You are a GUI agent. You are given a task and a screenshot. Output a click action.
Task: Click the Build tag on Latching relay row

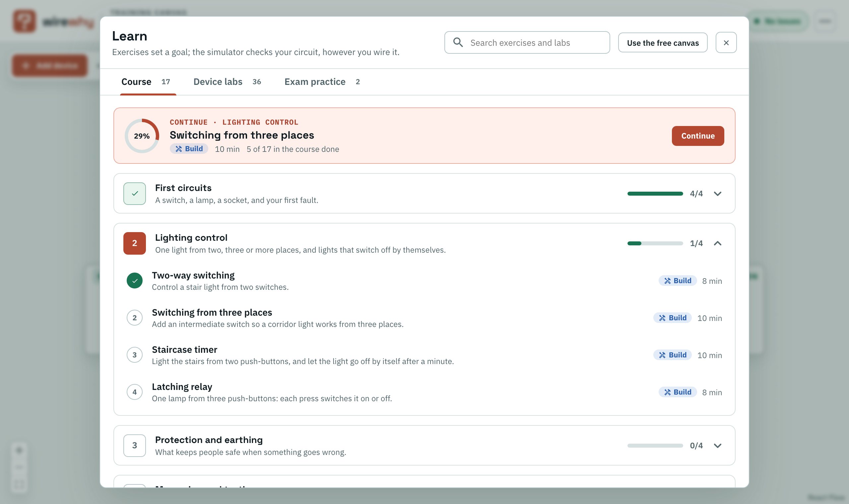point(678,392)
